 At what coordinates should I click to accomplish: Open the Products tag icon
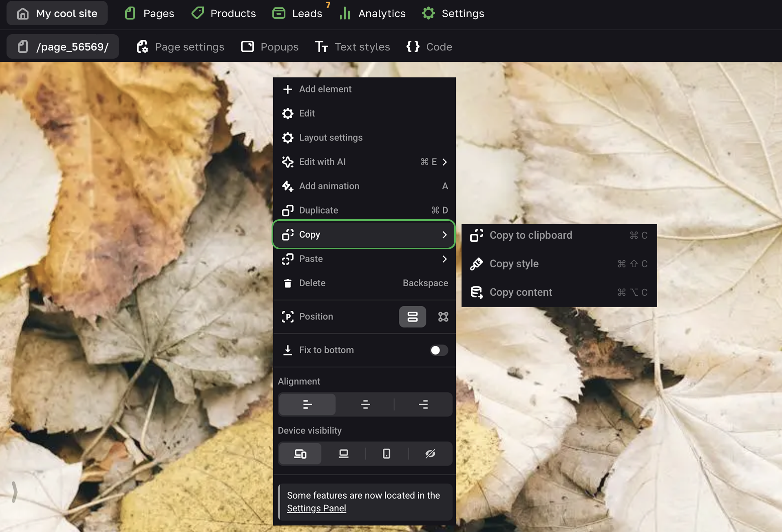point(198,13)
